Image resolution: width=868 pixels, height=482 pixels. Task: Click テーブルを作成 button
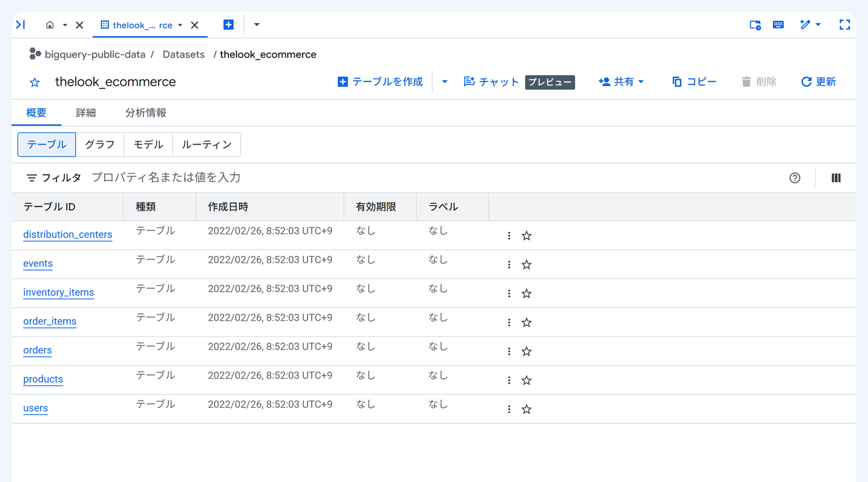(x=380, y=82)
